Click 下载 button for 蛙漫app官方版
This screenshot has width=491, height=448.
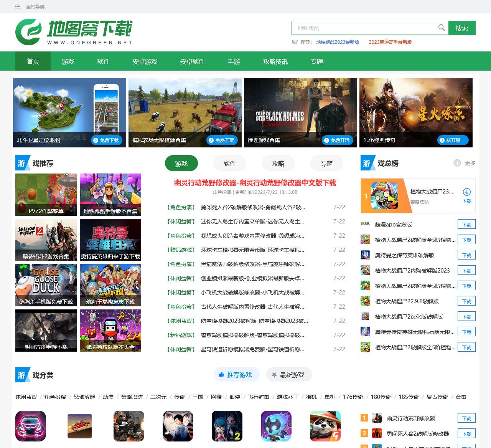(466, 225)
